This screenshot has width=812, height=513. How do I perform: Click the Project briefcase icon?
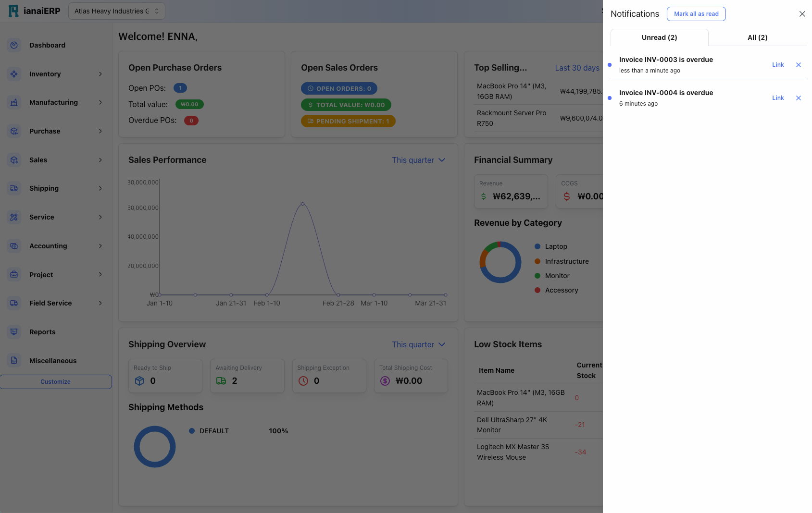[14, 275]
